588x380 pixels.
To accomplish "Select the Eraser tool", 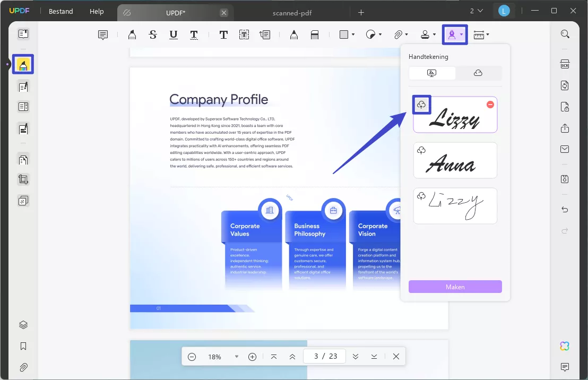I will click(315, 35).
